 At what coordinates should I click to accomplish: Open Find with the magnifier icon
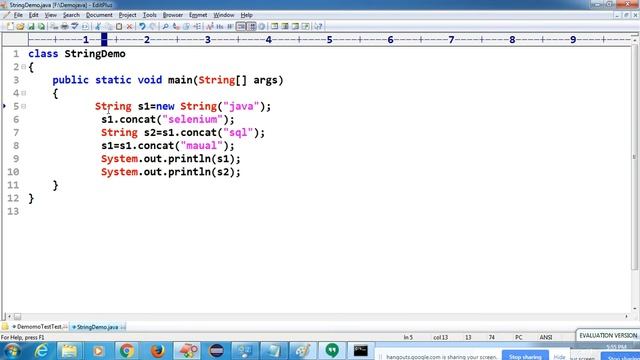pyautogui.click(x=165, y=27)
